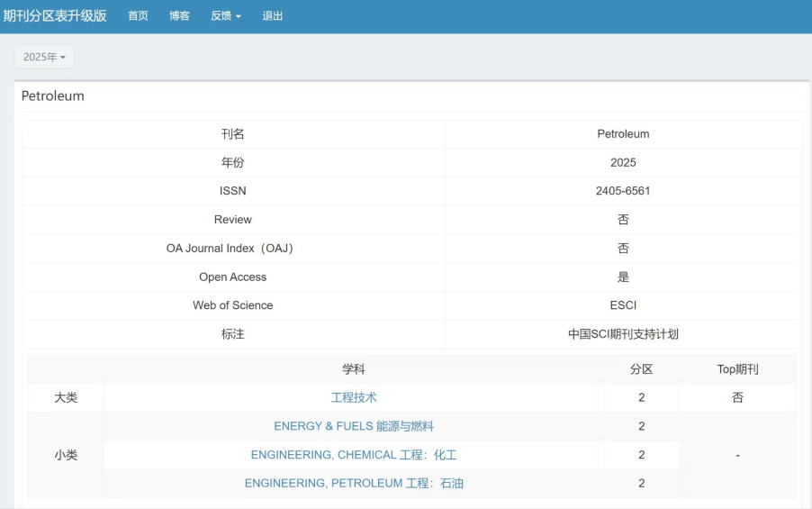Select the 学科 column header

point(354,369)
